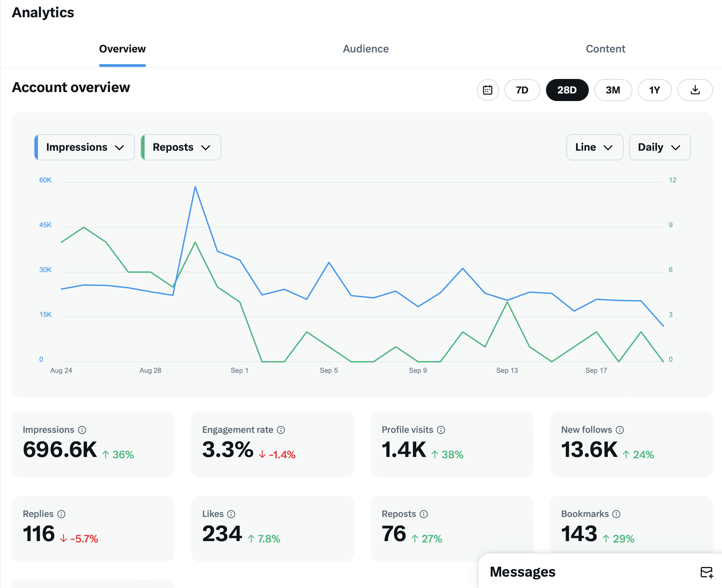
Task: Select the 7D time range
Action: [522, 90]
